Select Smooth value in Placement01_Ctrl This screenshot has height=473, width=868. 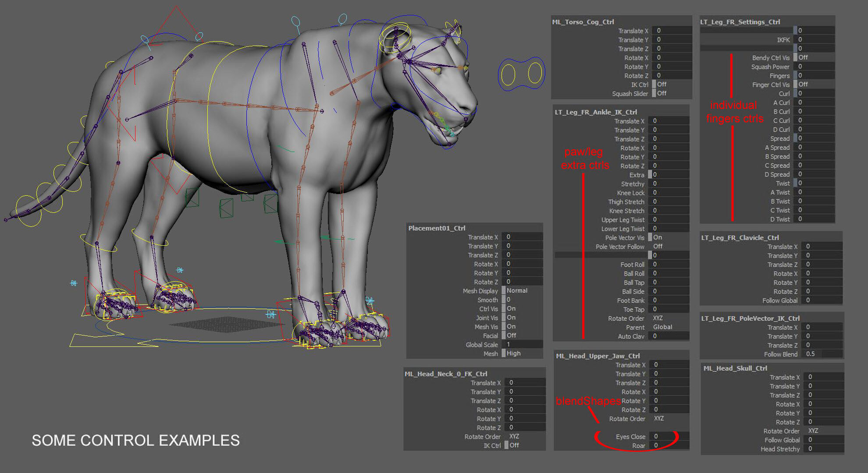522,300
